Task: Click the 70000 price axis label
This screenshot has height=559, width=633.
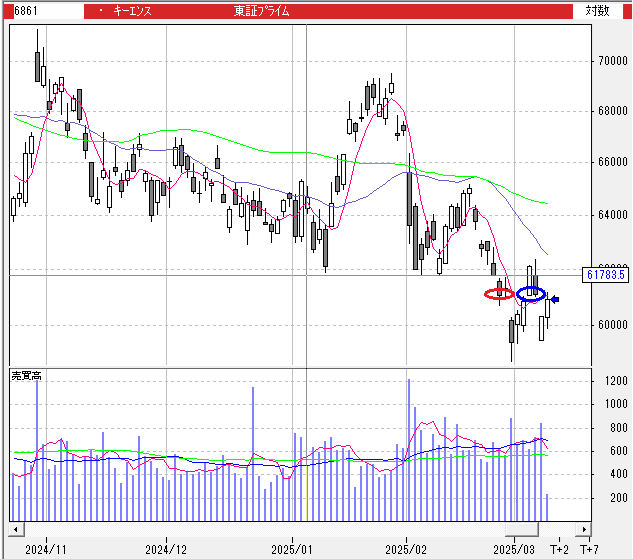Action: click(x=613, y=61)
